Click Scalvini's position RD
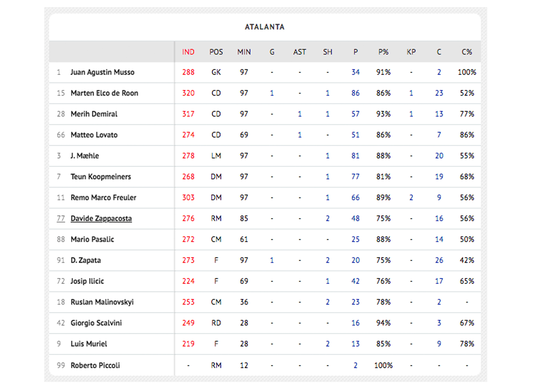The image size is (535, 392). [216, 323]
